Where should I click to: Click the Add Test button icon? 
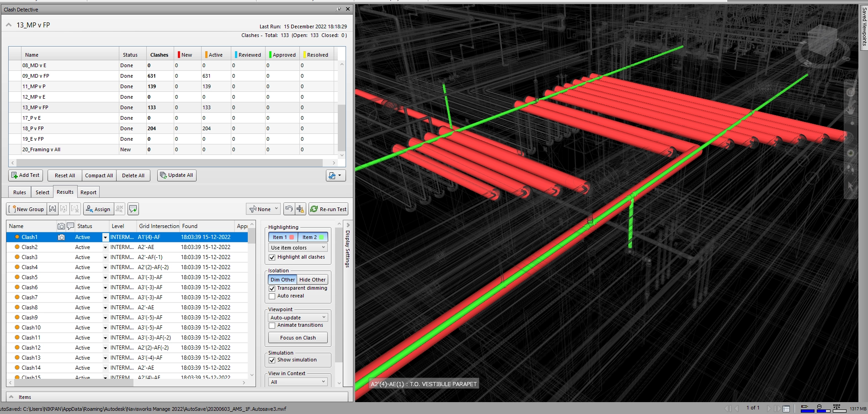(15, 175)
